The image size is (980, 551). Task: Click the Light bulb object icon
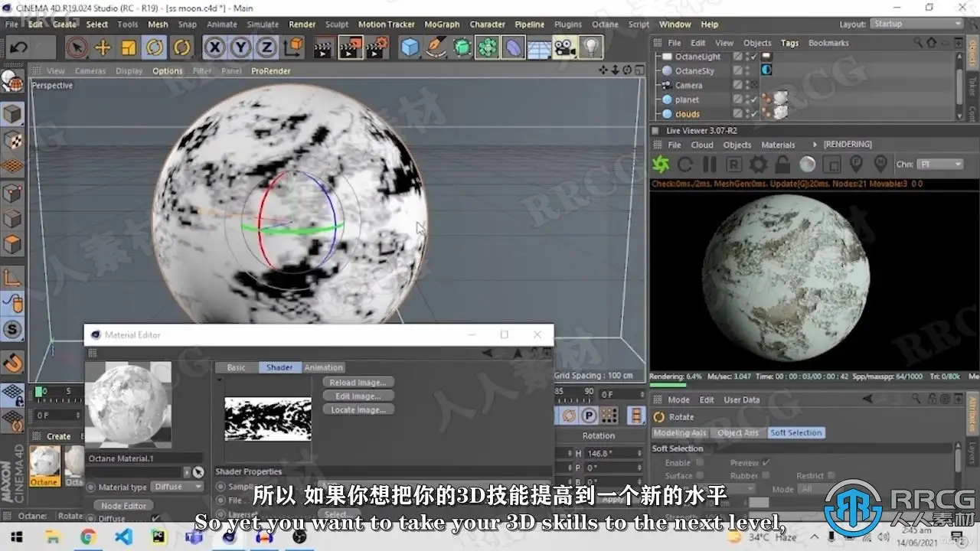(590, 47)
